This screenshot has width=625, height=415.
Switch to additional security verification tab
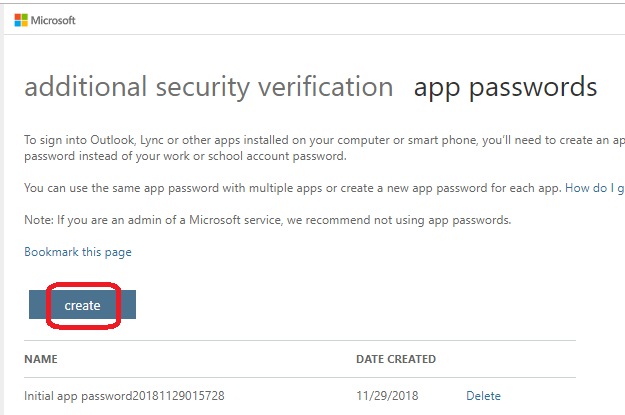click(208, 87)
